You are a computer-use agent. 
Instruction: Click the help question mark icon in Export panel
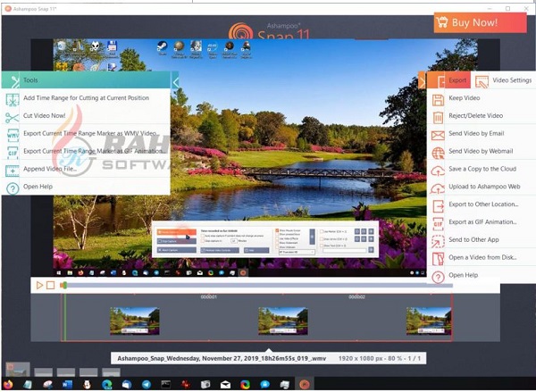438,277
